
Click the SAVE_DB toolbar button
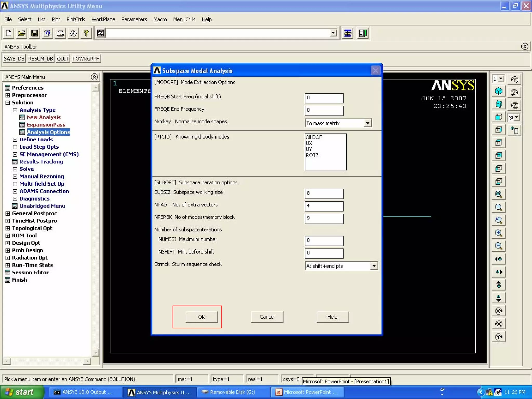tap(14, 58)
